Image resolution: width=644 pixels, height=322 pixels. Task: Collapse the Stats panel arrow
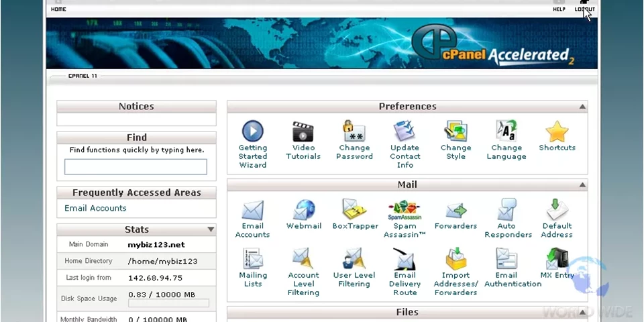[x=211, y=229]
